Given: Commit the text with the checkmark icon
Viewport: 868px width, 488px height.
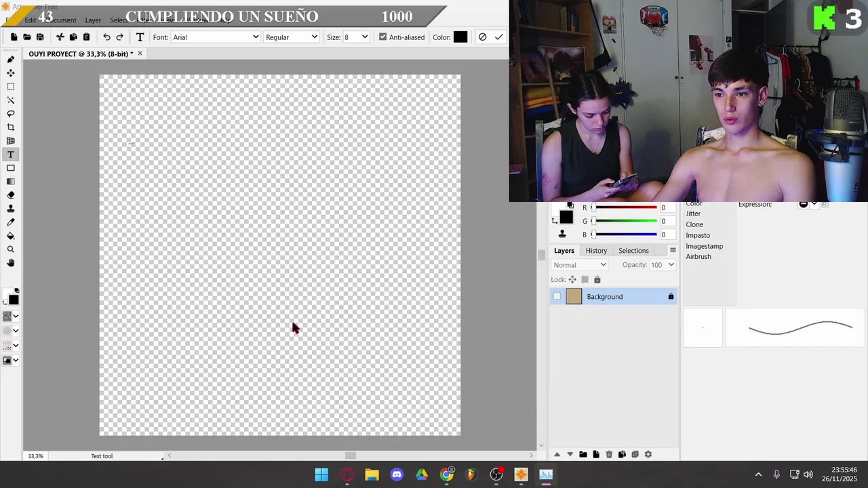Looking at the screenshot, I should coord(499,37).
